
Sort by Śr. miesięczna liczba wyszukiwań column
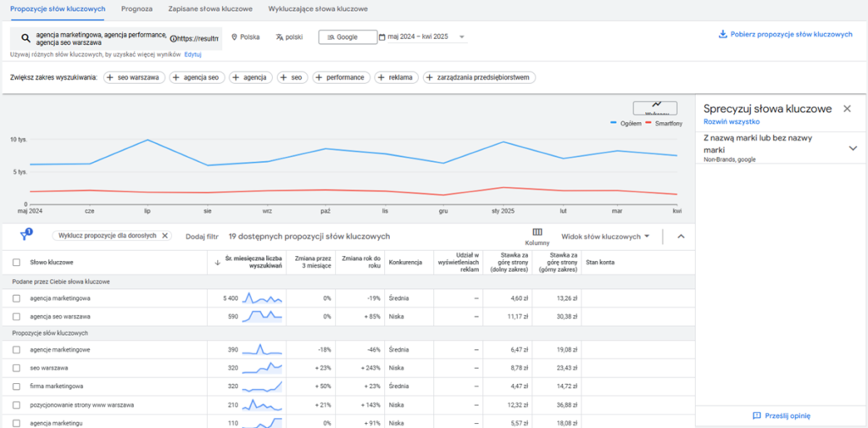pos(254,263)
